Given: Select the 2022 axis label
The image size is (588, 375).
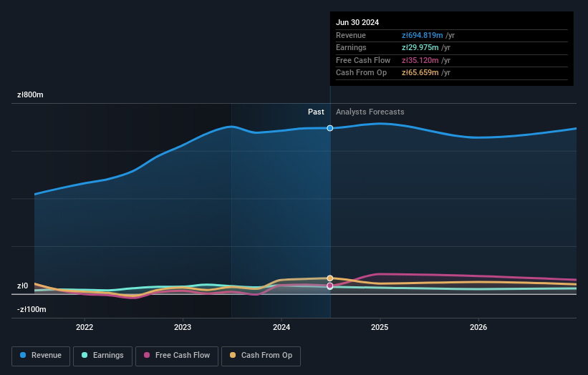Looking at the screenshot, I should (x=85, y=327).
